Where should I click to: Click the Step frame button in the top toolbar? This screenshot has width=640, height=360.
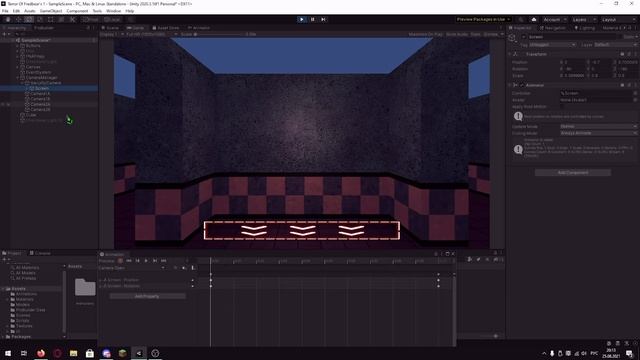323,19
